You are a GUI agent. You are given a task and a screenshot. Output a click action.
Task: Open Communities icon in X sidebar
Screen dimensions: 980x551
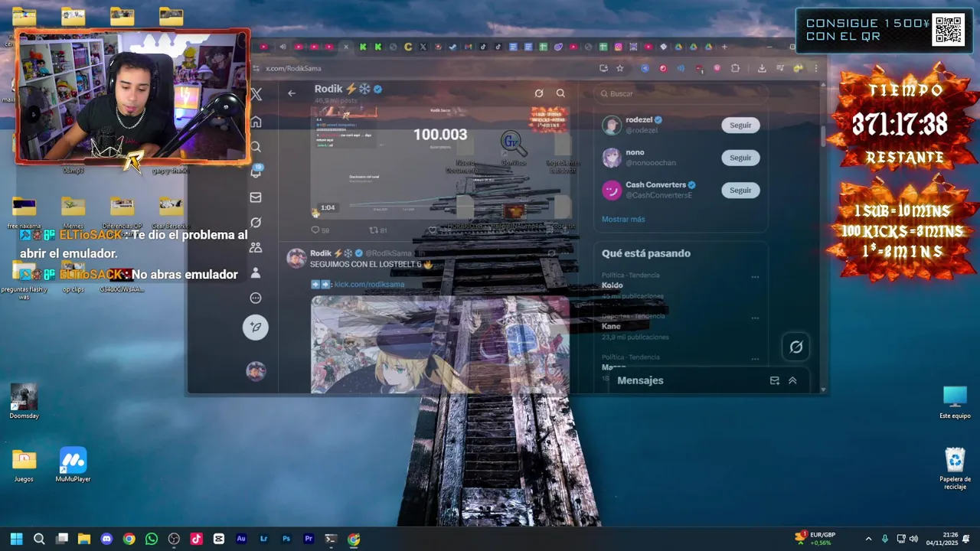[x=256, y=248]
